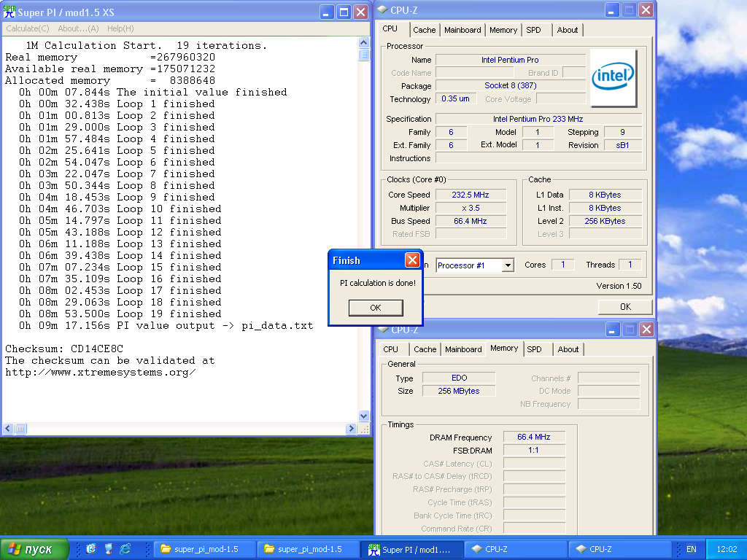Click the Intel logo in CPU-Z
The width and height of the screenshot is (747, 560).
(613, 77)
